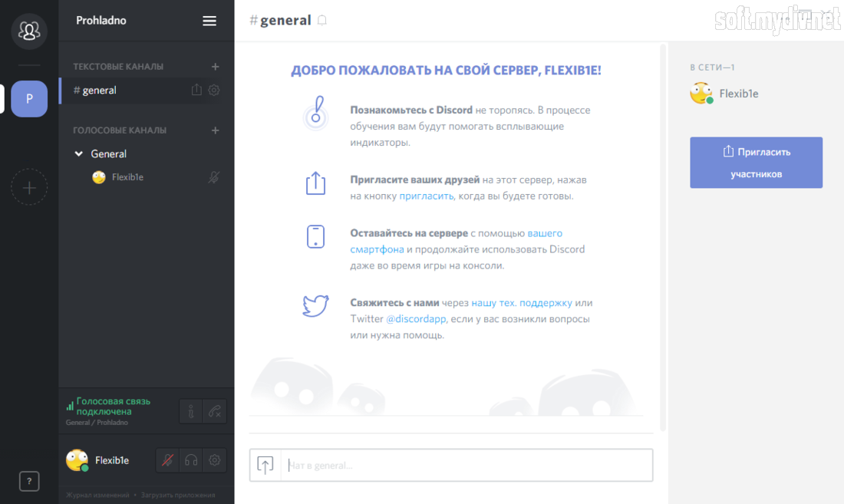Screen dimensions: 844x504
Task: Click the chat area scrollbar
Action: 663,237
